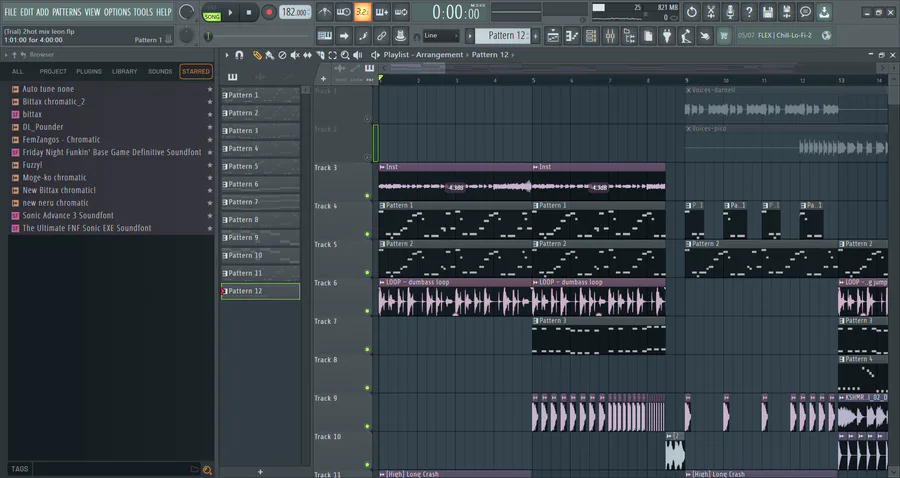Toggle typing keyboard to piano icon
Viewport: 900px width, 478px height.
pyautogui.click(x=324, y=36)
